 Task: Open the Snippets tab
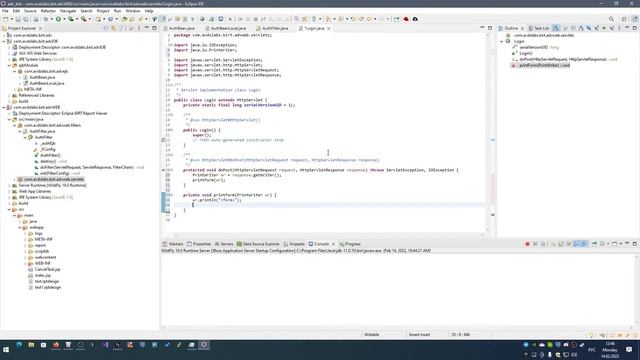(x=294, y=244)
